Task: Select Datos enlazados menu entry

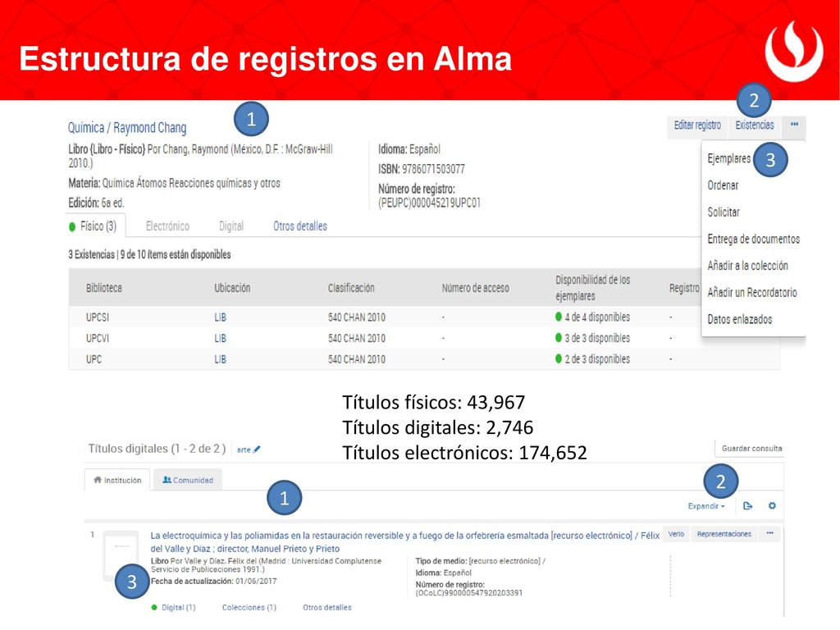Action: point(739,319)
